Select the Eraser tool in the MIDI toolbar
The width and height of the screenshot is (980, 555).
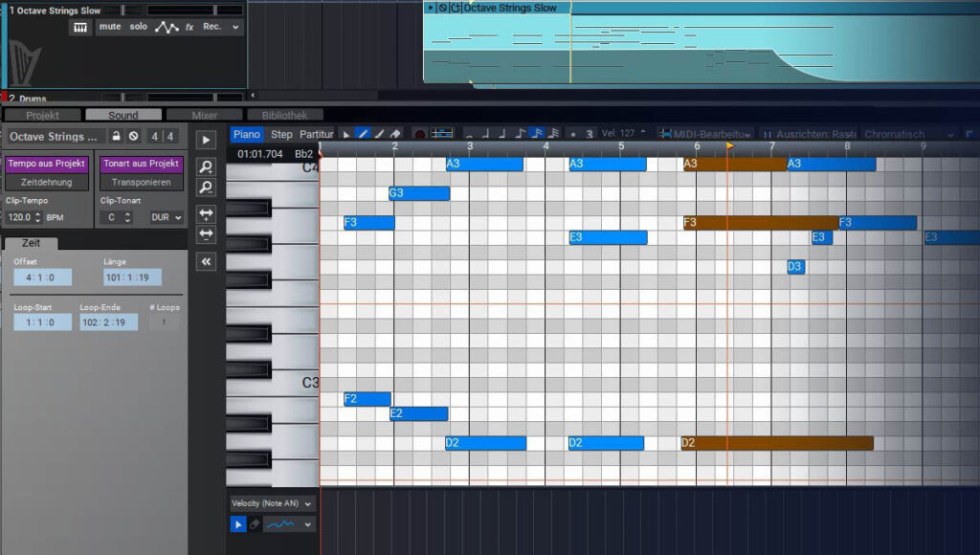coord(396,134)
